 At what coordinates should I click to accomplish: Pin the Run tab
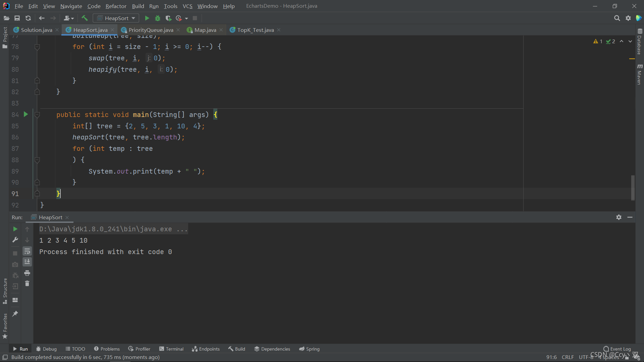[x=15, y=314]
